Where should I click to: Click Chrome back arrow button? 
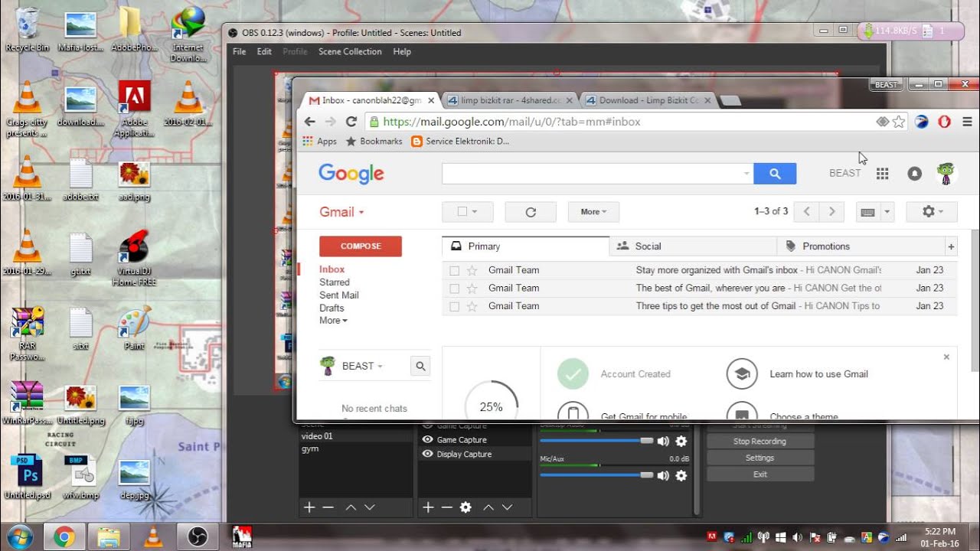coord(309,122)
